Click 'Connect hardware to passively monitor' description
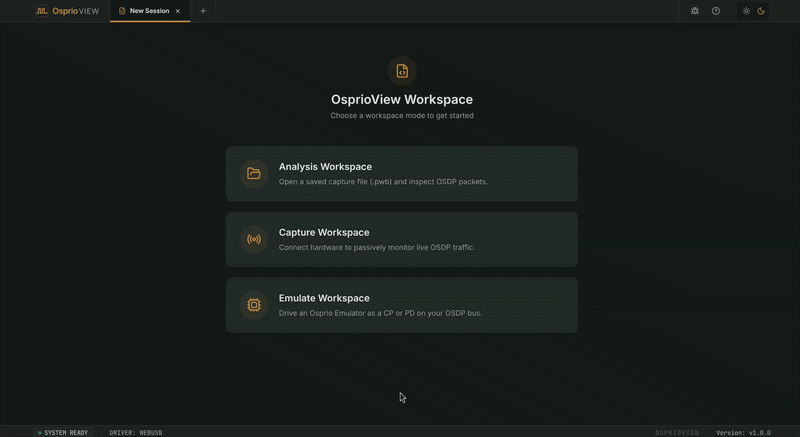800x437 pixels. (377, 247)
